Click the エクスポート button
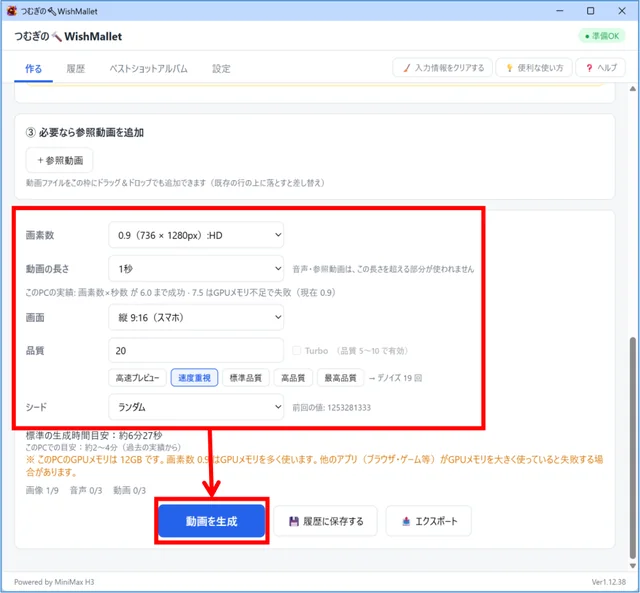 [429, 521]
